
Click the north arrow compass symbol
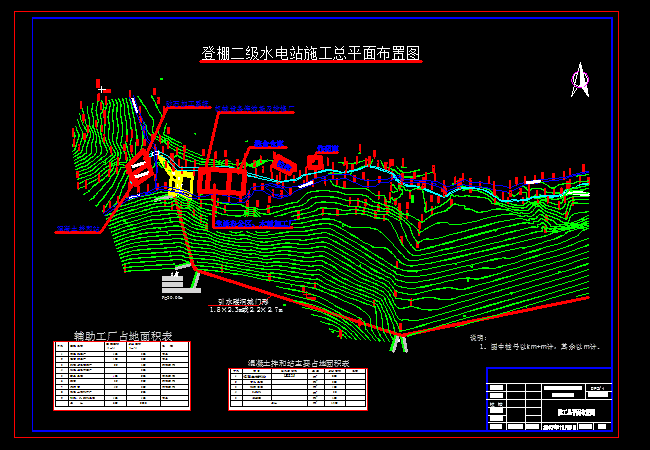click(x=579, y=80)
